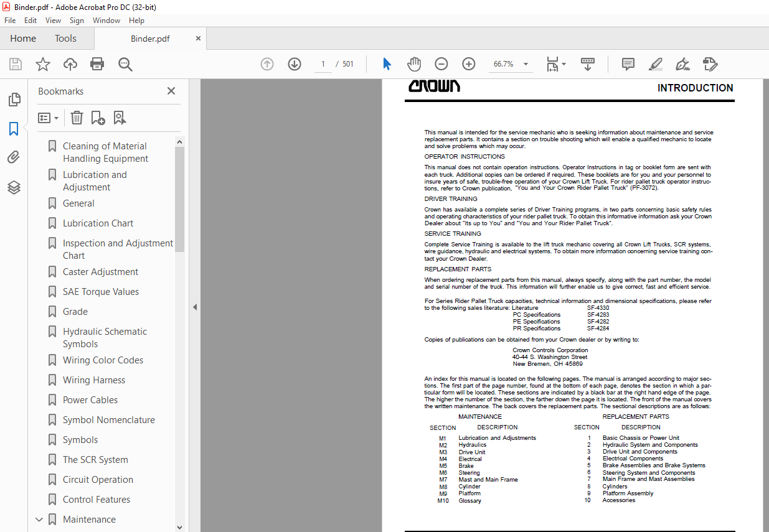This screenshot has width=769, height=532.
Task: Open the View menu
Action: tap(54, 21)
